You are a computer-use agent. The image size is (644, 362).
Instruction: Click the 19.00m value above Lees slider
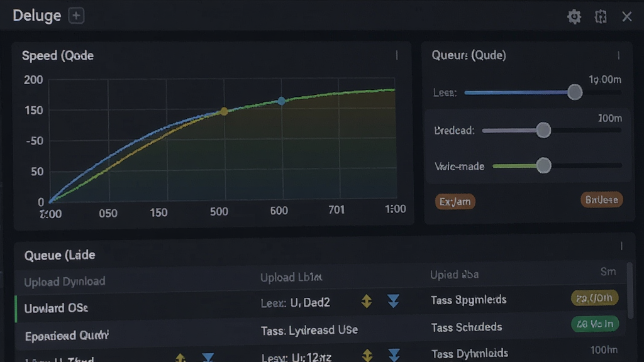[605, 79]
